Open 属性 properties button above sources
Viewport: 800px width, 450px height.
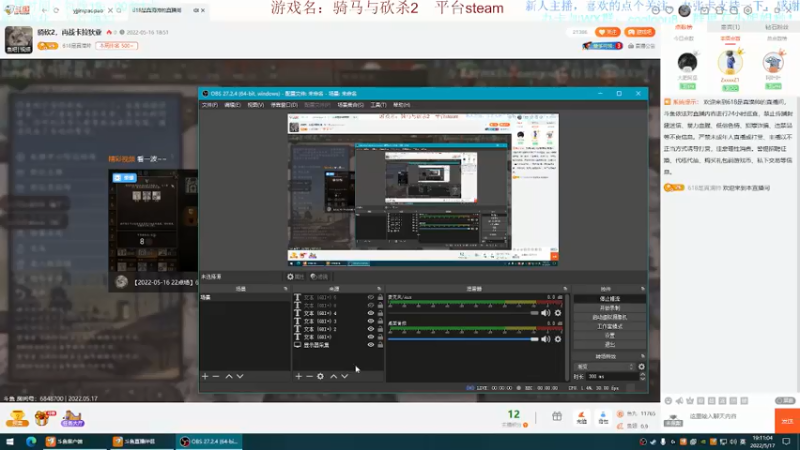point(295,277)
